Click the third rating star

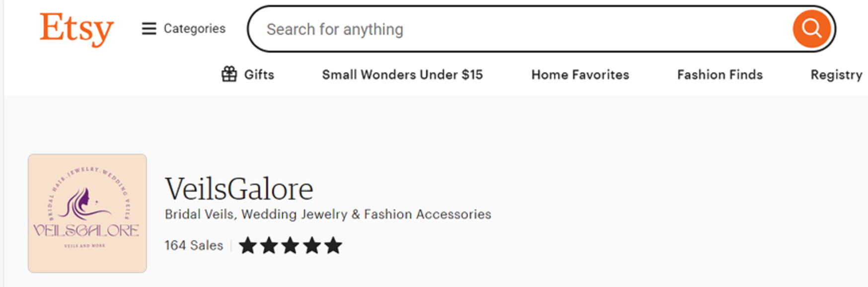[x=290, y=245]
